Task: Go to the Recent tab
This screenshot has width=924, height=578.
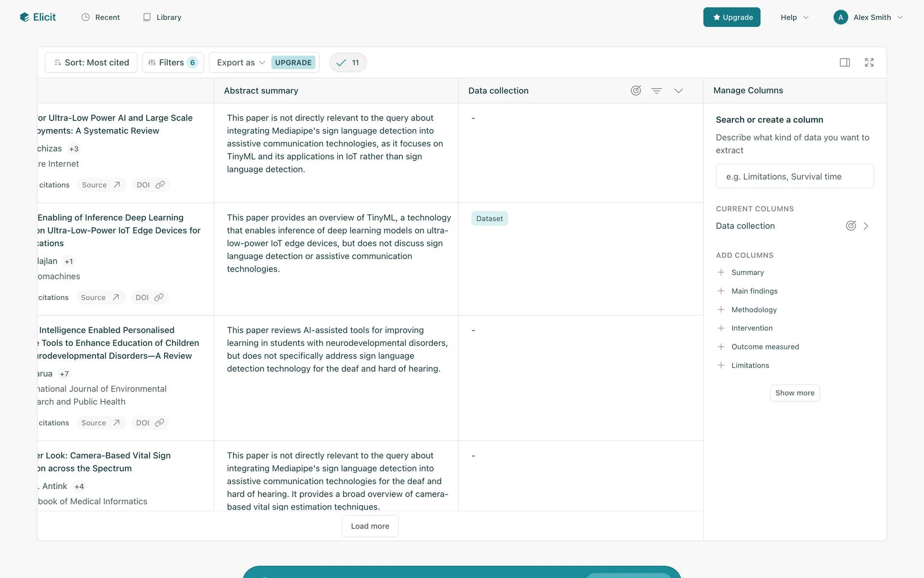Action: [101, 17]
